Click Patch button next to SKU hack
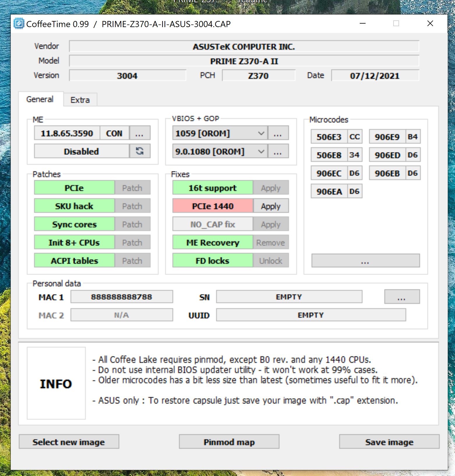 tap(133, 206)
